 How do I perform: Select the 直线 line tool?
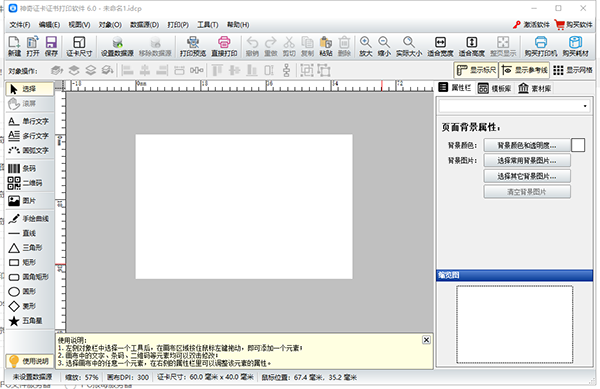tap(30, 233)
